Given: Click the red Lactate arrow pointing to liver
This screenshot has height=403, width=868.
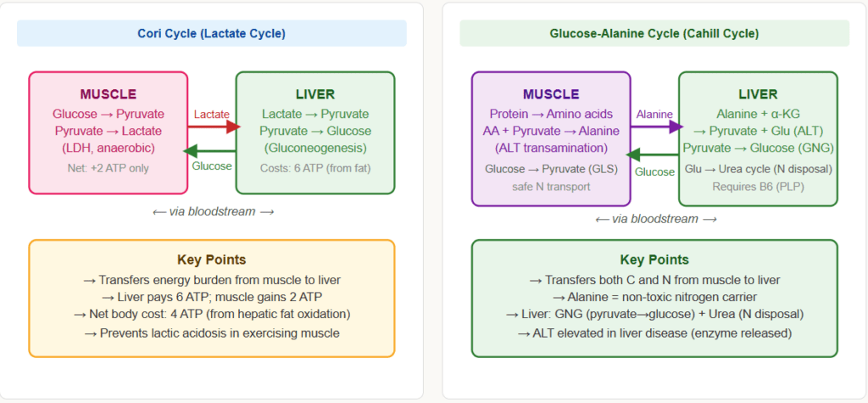Looking at the screenshot, I should [x=211, y=127].
